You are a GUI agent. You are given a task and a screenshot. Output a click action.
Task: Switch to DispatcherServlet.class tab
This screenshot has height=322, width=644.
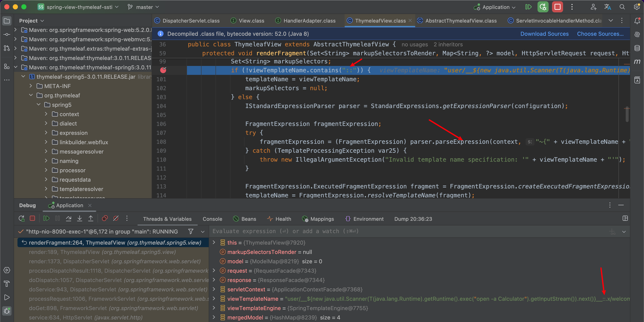tap(187, 21)
